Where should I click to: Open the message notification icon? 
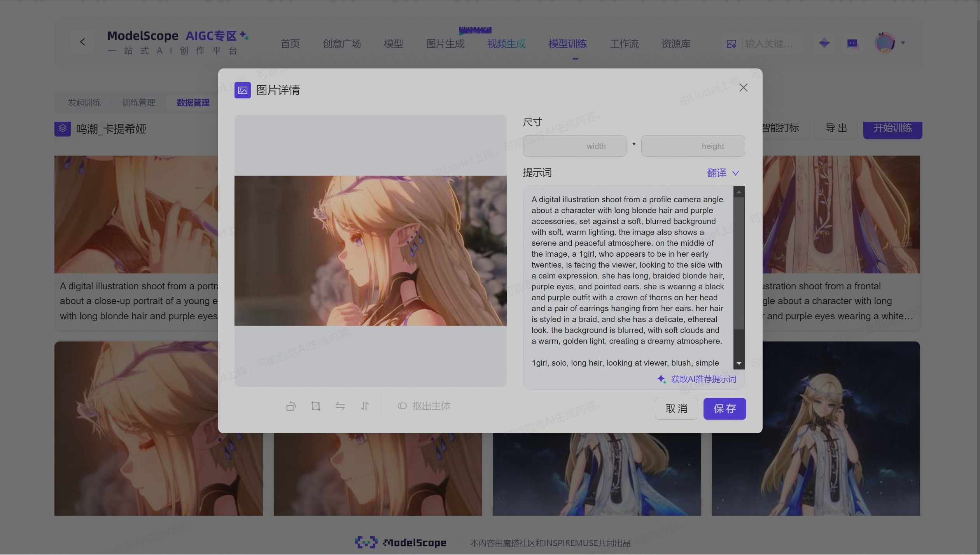[x=852, y=43]
